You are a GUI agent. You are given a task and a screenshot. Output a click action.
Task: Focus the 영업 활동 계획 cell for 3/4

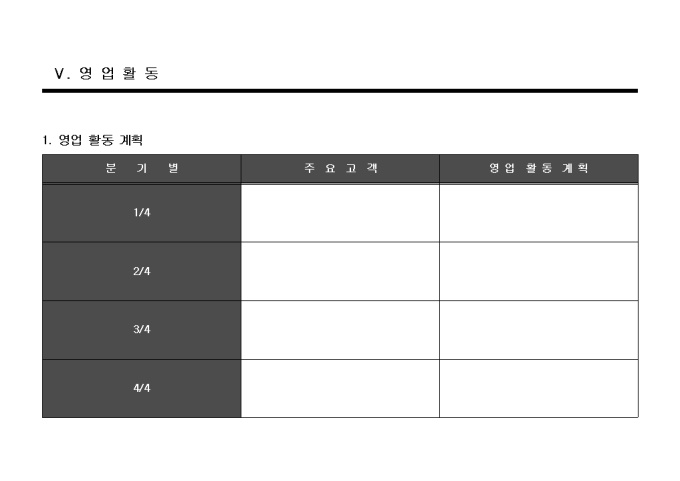coord(538,330)
